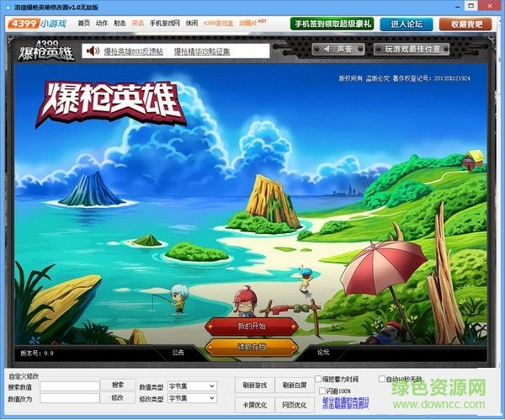The image size is (505, 420).
Task: Click the 4399 爆枪英雄 header logo
Action: point(46,51)
